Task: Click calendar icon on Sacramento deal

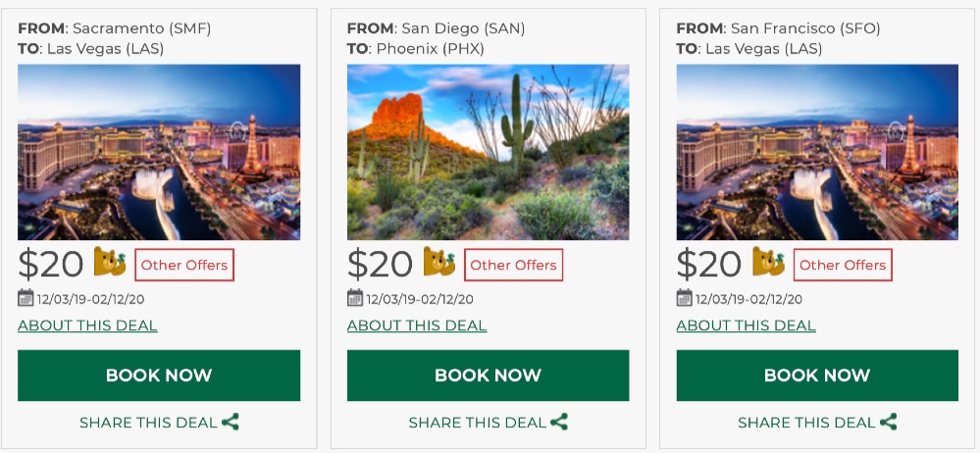Action: coord(26,298)
